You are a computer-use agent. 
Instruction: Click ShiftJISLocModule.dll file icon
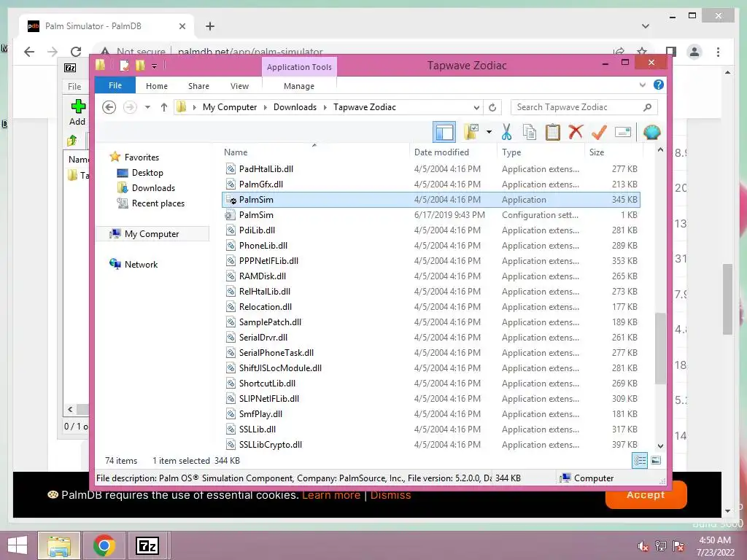click(231, 368)
